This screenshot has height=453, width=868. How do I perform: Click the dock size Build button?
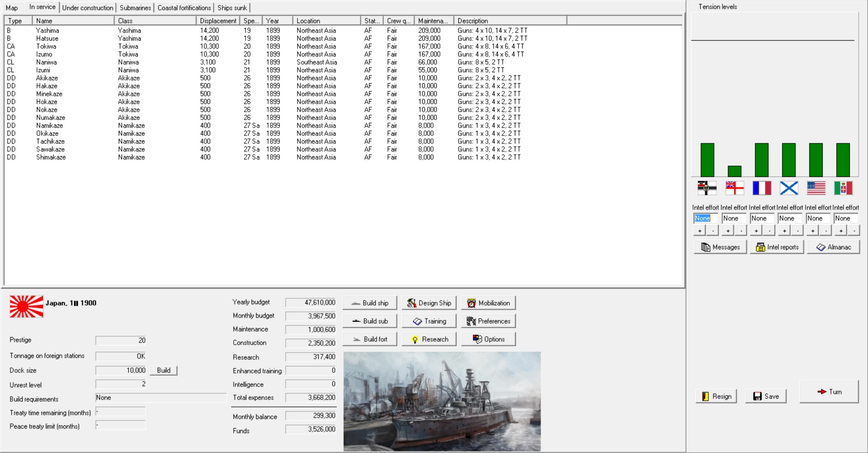(164, 371)
